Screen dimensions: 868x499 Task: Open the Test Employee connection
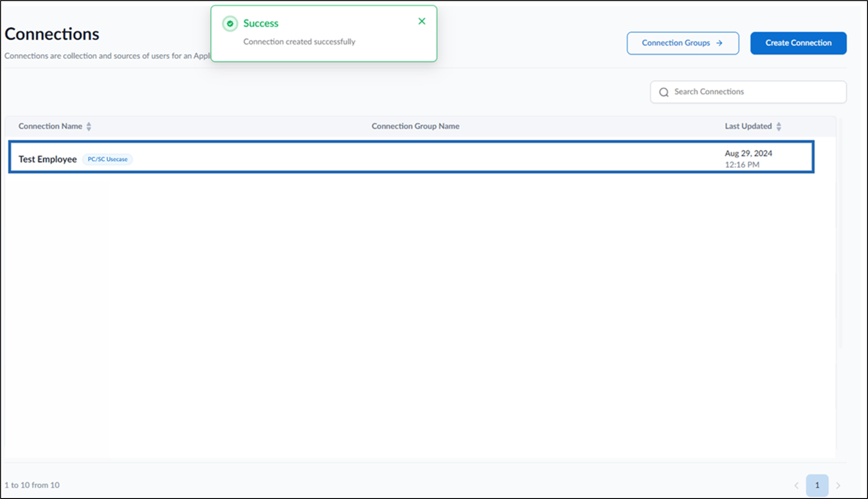[48, 159]
